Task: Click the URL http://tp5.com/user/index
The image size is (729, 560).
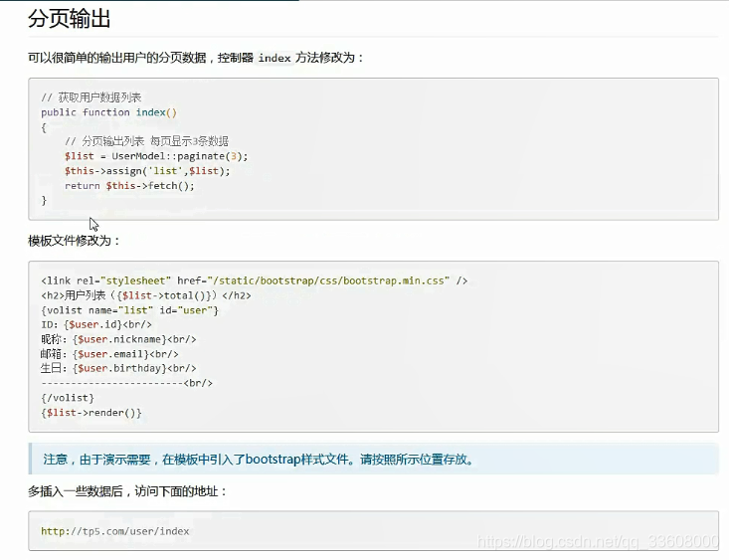Action: point(115,531)
